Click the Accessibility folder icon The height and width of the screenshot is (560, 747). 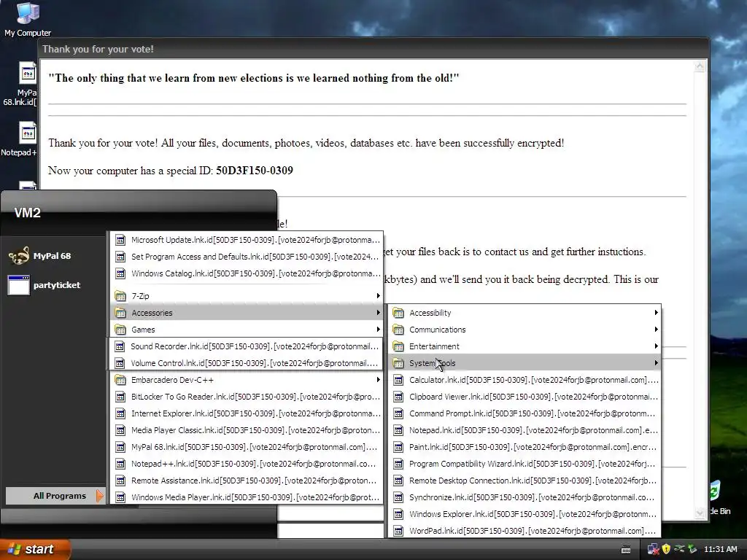click(398, 313)
